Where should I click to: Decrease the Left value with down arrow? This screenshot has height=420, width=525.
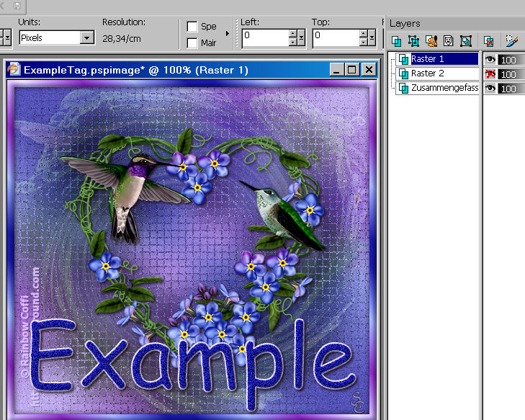293,42
